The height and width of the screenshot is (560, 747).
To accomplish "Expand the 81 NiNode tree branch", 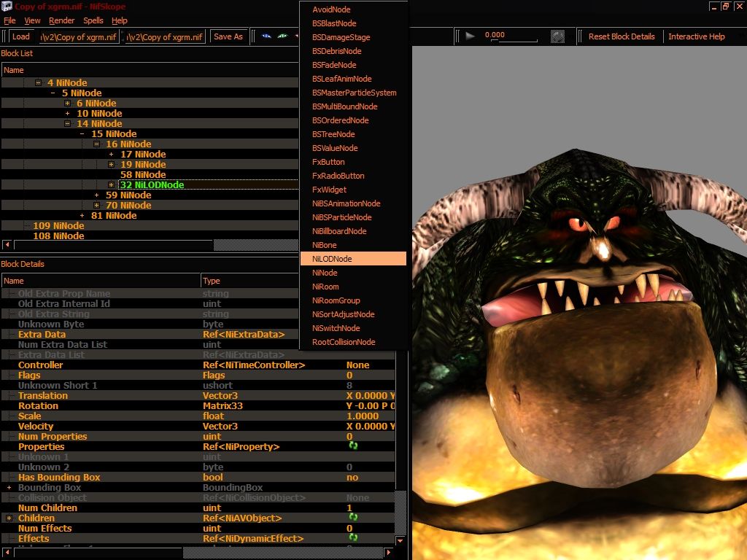I will pos(82,216).
